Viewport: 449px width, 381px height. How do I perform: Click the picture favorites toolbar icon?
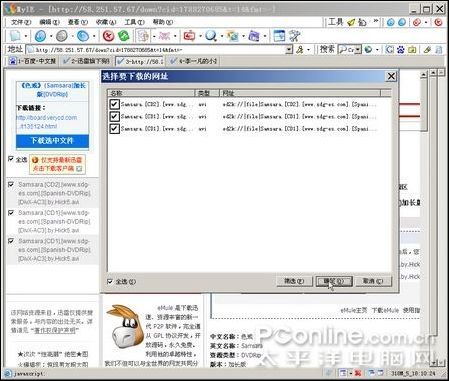coord(232,36)
